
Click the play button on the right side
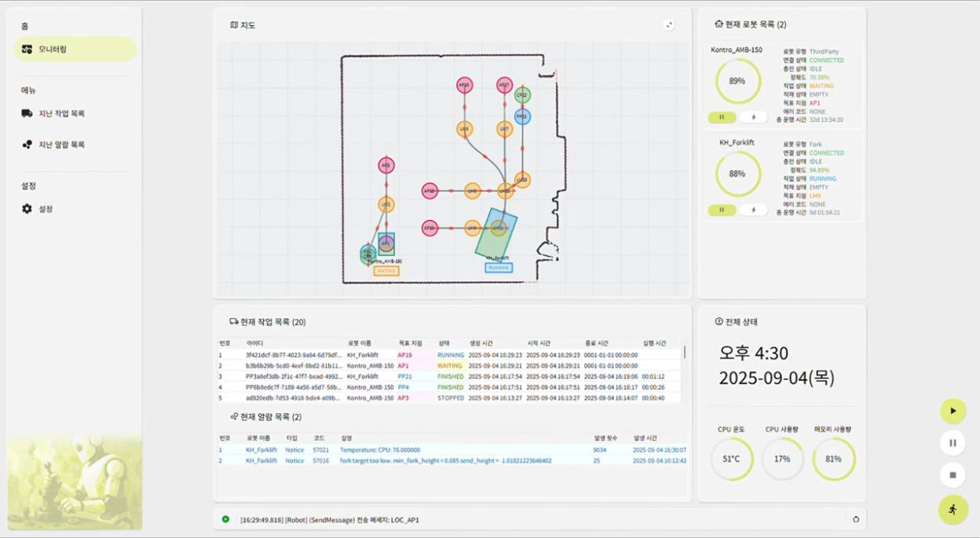953,411
